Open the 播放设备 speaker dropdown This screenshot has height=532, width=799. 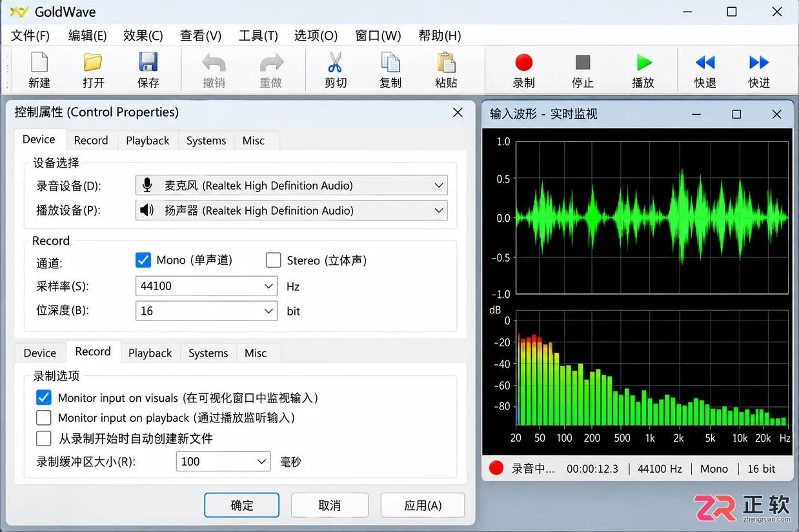click(x=291, y=210)
